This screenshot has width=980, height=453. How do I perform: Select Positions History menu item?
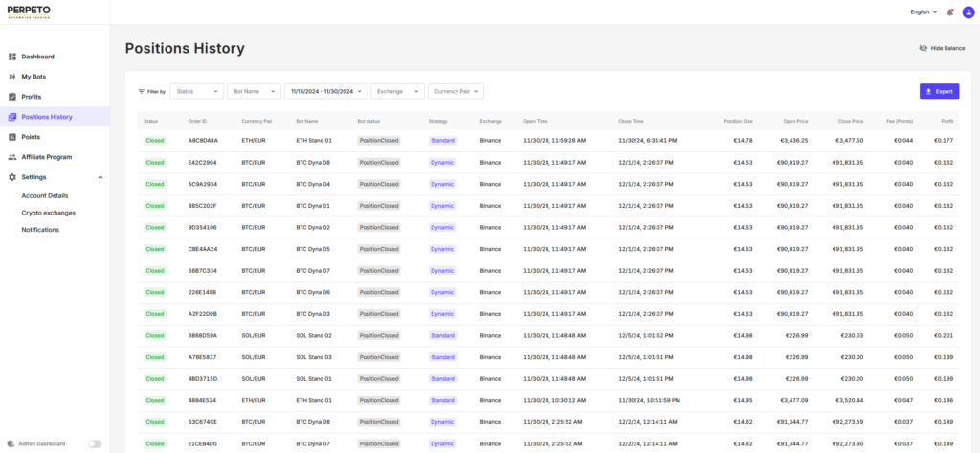(x=55, y=117)
